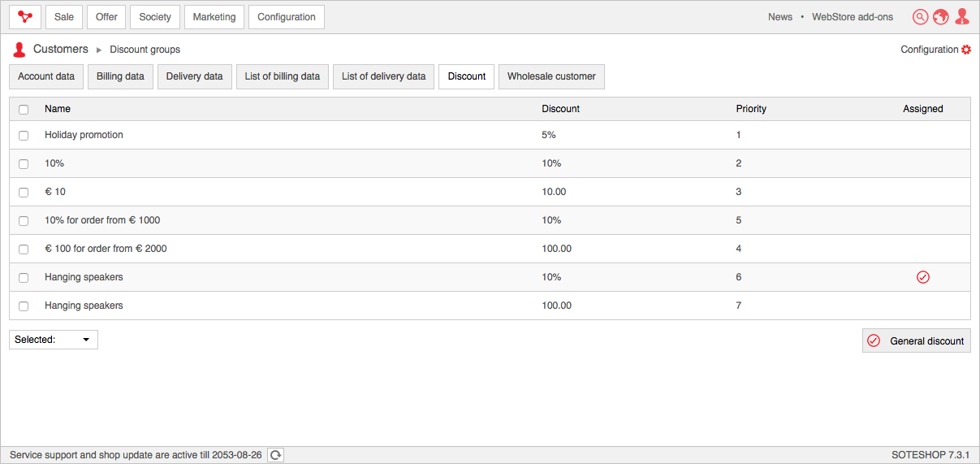This screenshot has height=464, width=980.
Task: Click the red Configuration gear icon
Action: pos(966,50)
